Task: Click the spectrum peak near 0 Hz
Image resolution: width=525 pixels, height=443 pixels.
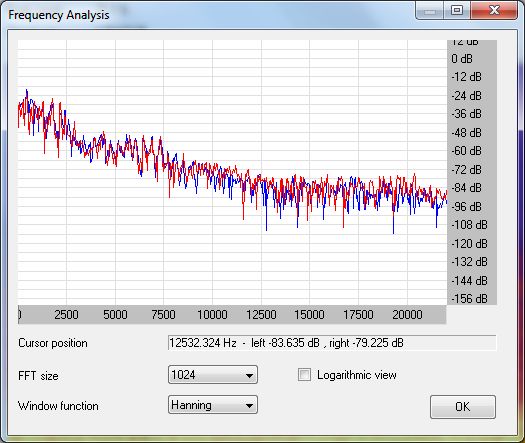Action: click(x=27, y=92)
